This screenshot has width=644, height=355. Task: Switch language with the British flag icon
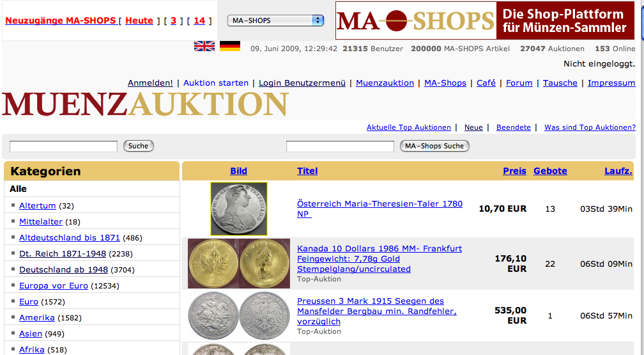coord(204,46)
